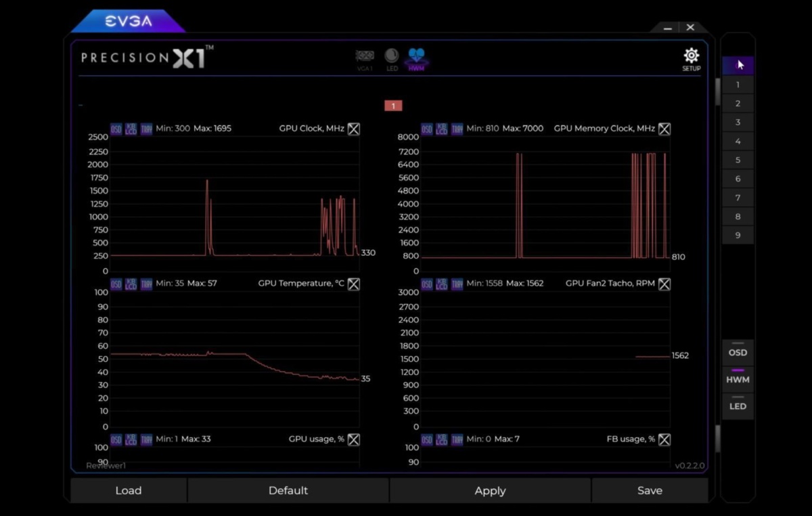Image resolution: width=812 pixels, height=516 pixels.
Task: Toggle KB LCD for GPU usage graph
Action: (131, 439)
